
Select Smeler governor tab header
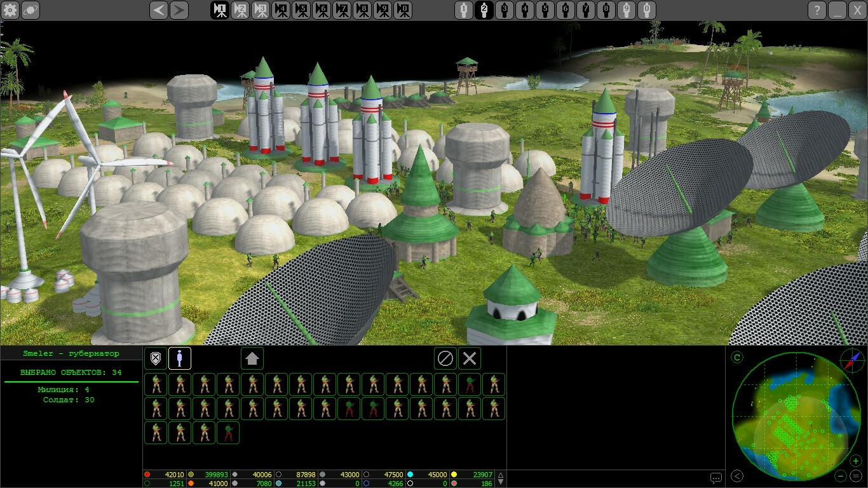tap(71, 353)
